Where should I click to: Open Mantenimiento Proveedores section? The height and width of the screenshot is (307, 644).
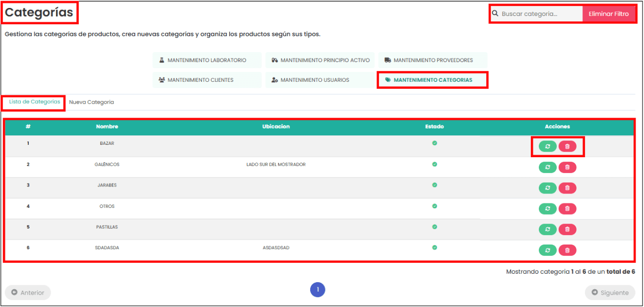coord(433,61)
